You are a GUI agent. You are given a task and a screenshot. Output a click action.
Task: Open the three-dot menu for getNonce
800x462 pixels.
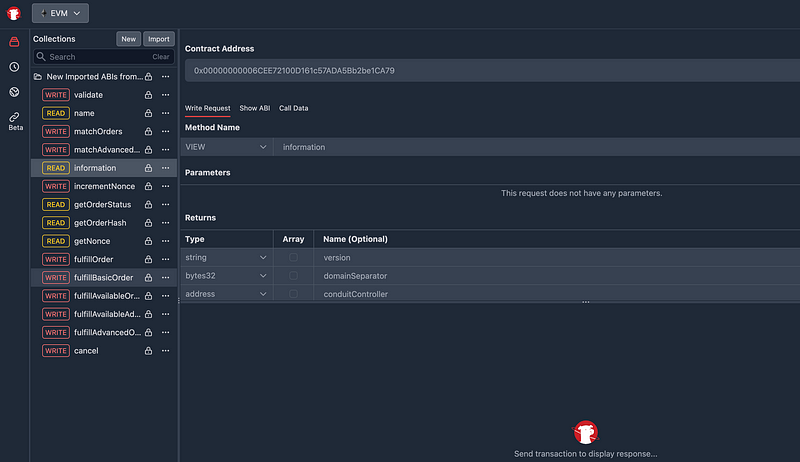(166, 241)
